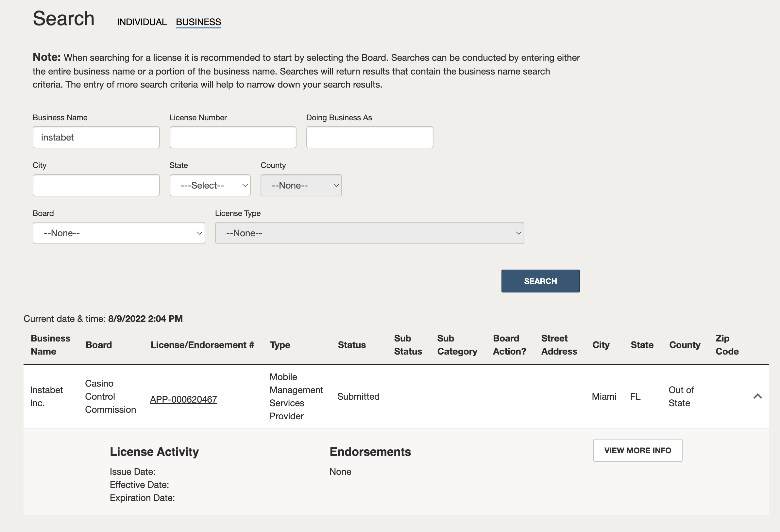Click the Board Name column header

coord(98,345)
